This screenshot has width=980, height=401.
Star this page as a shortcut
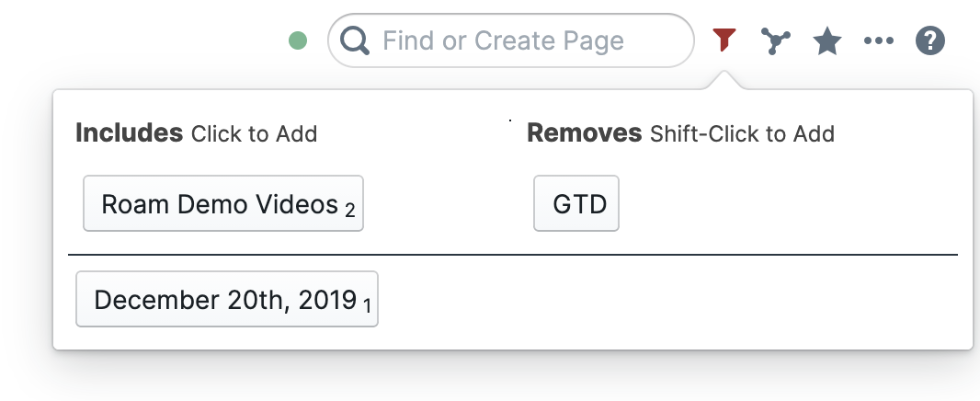point(827,40)
